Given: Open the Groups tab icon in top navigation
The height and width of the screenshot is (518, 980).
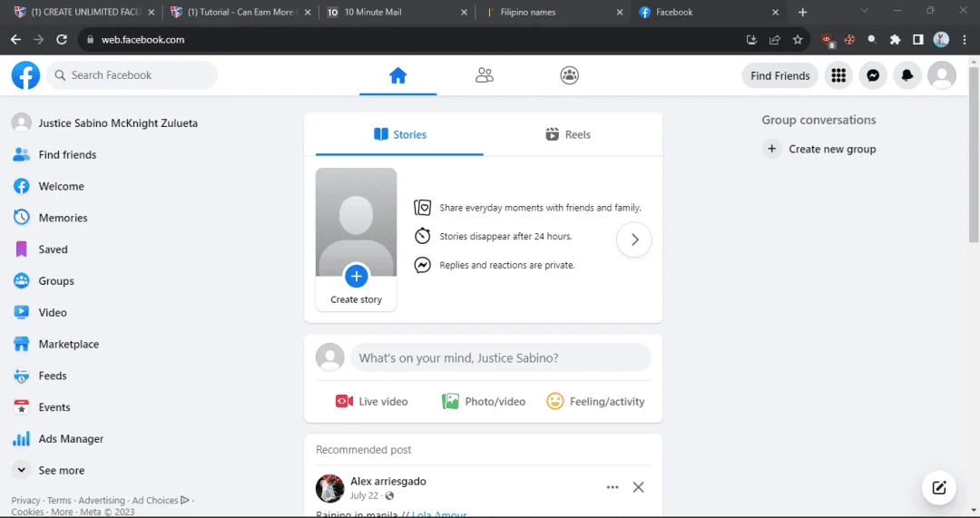Looking at the screenshot, I should [569, 75].
